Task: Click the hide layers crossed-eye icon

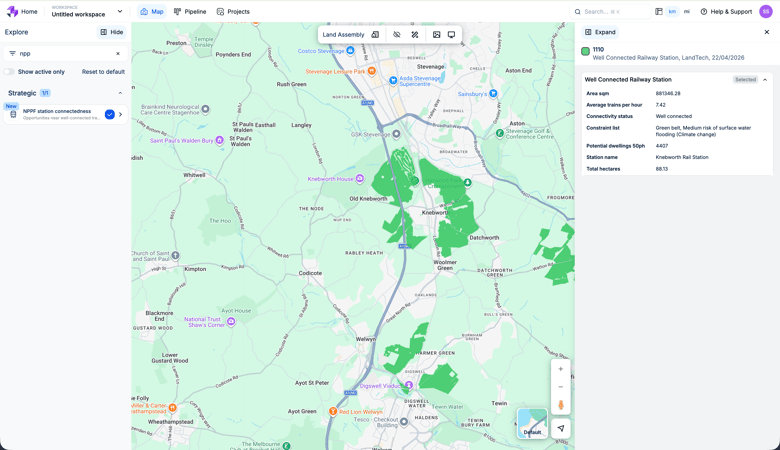Action: [396, 35]
